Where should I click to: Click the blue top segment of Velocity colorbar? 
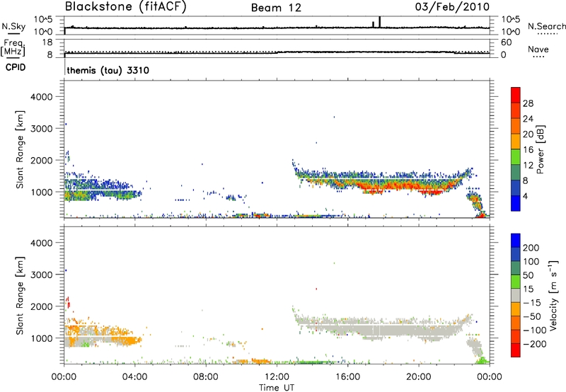[516, 241]
